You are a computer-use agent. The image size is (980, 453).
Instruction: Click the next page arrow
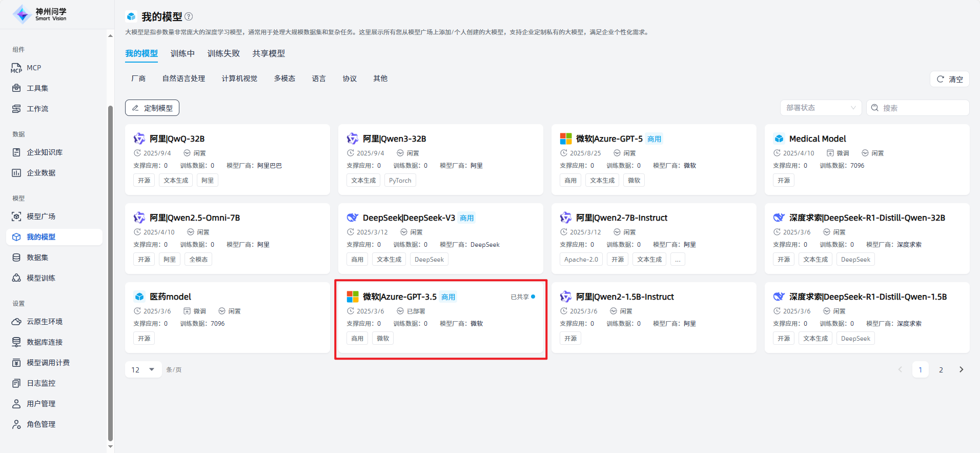(961, 369)
